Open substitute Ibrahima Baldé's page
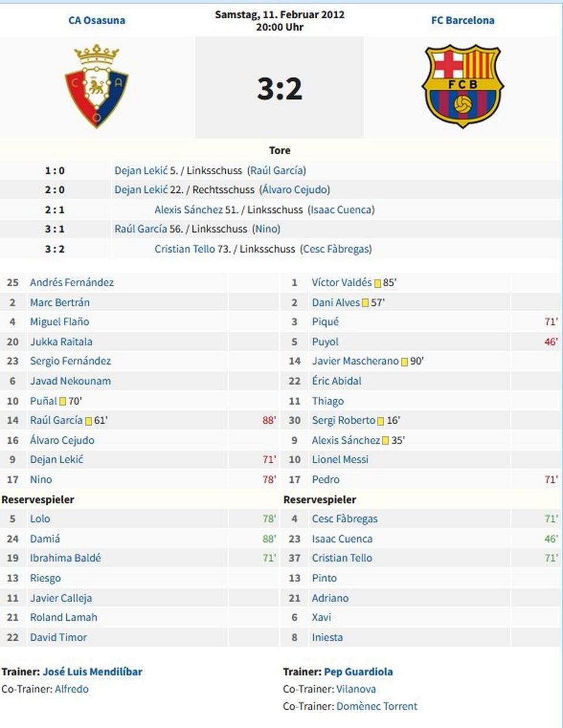This screenshot has width=563, height=728. pyautogui.click(x=66, y=558)
